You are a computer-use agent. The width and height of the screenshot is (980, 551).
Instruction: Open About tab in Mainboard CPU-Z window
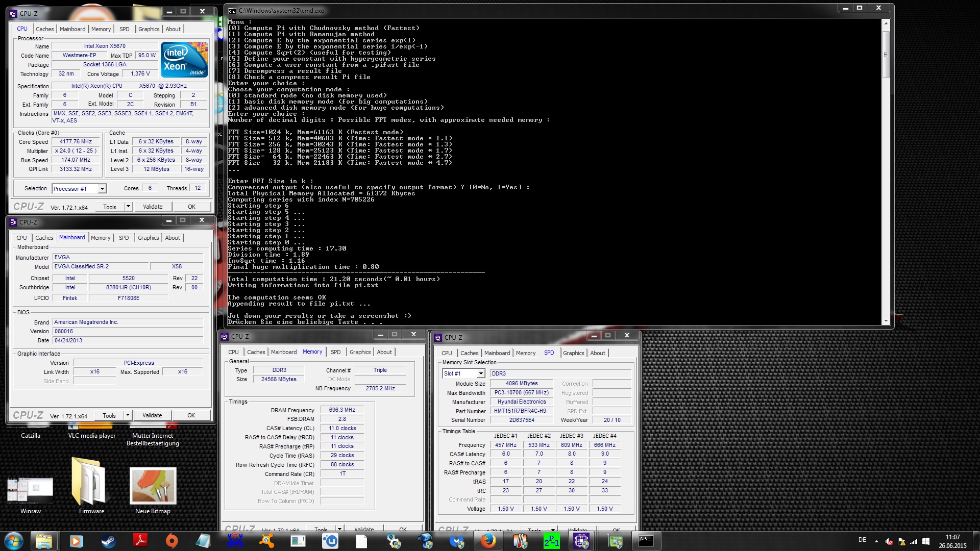point(173,238)
